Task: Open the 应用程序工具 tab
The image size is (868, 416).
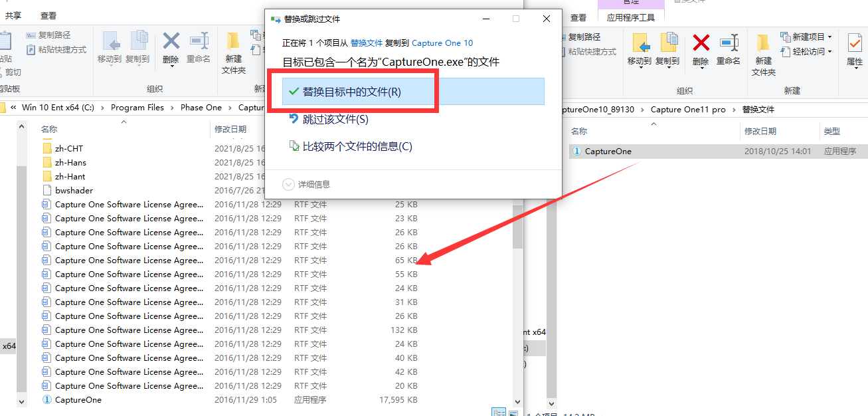Action: click(x=631, y=17)
